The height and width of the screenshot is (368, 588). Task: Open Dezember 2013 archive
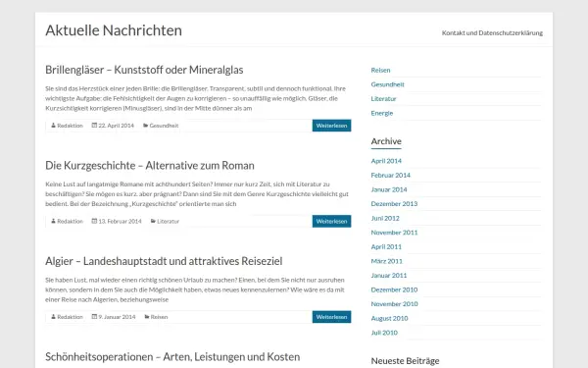click(394, 204)
